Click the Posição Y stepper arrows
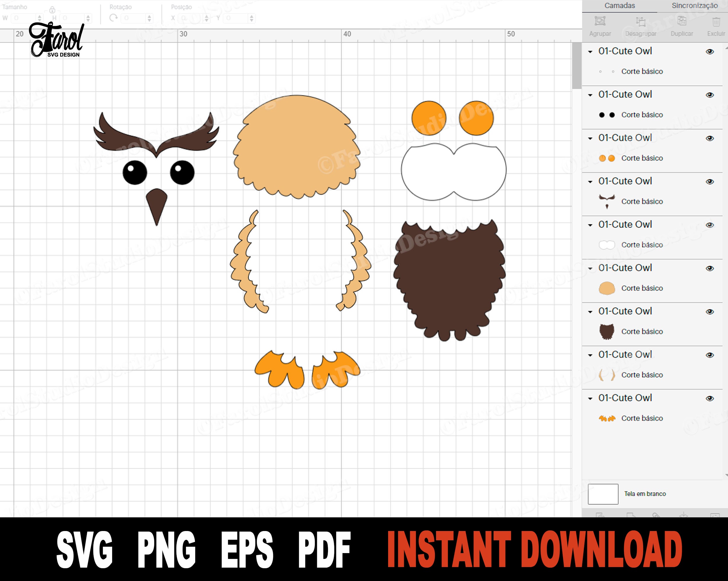Image resolution: width=728 pixels, height=581 pixels. click(252, 18)
